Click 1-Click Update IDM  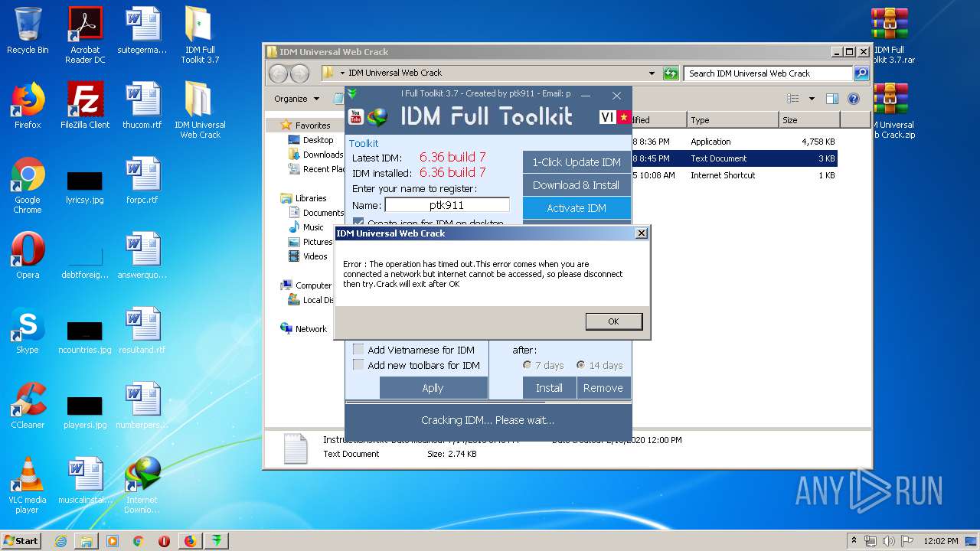[577, 162]
